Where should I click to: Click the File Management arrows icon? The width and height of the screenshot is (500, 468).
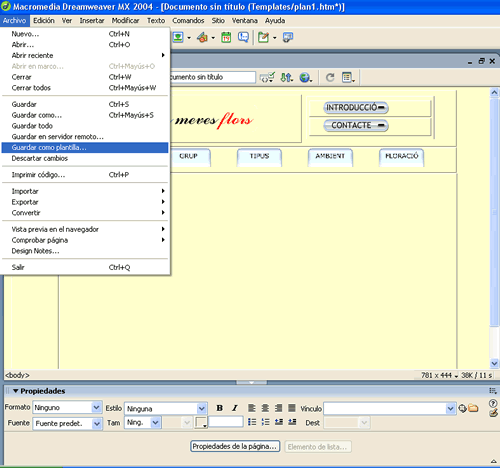coord(286,77)
